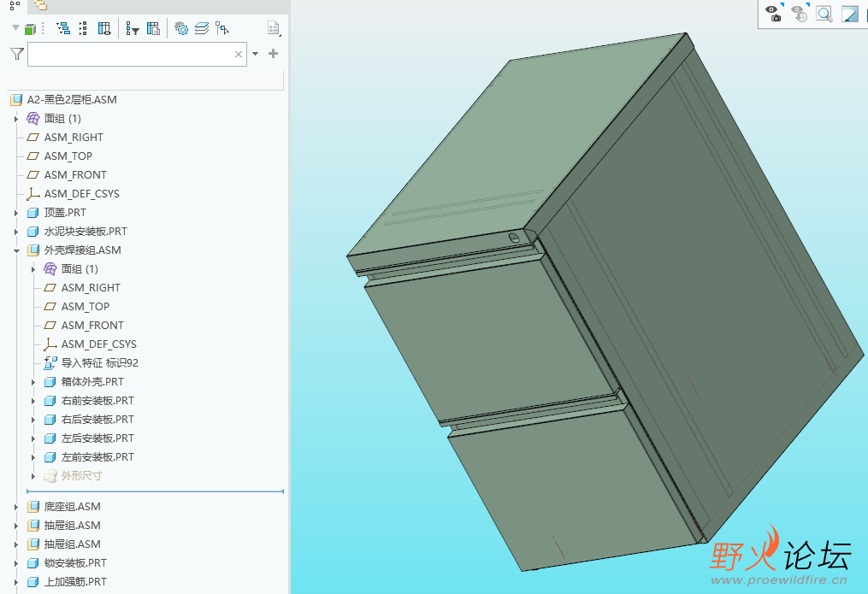Select 左后安装板.PRT part
This screenshot has height=594, width=868.
point(97,438)
